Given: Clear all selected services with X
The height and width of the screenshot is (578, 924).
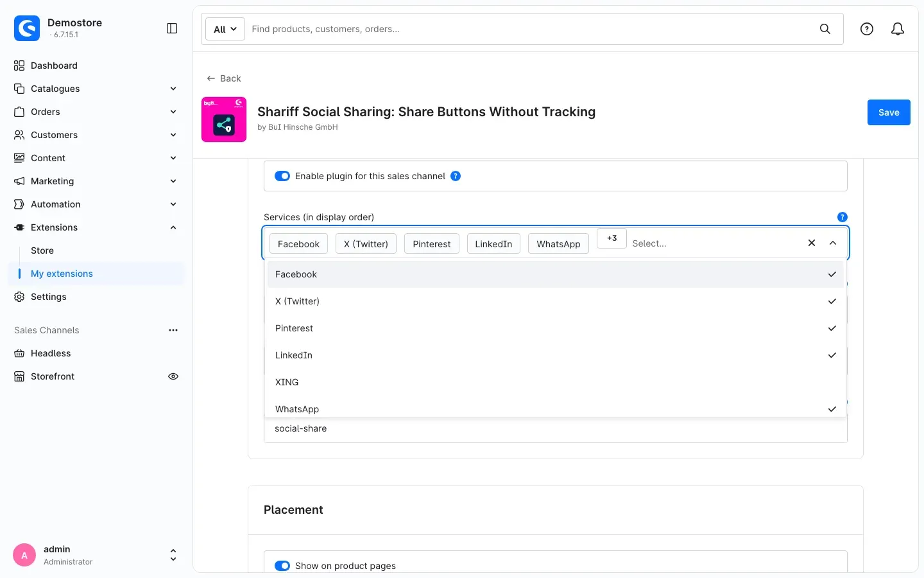Looking at the screenshot, I should click(812, 243).
